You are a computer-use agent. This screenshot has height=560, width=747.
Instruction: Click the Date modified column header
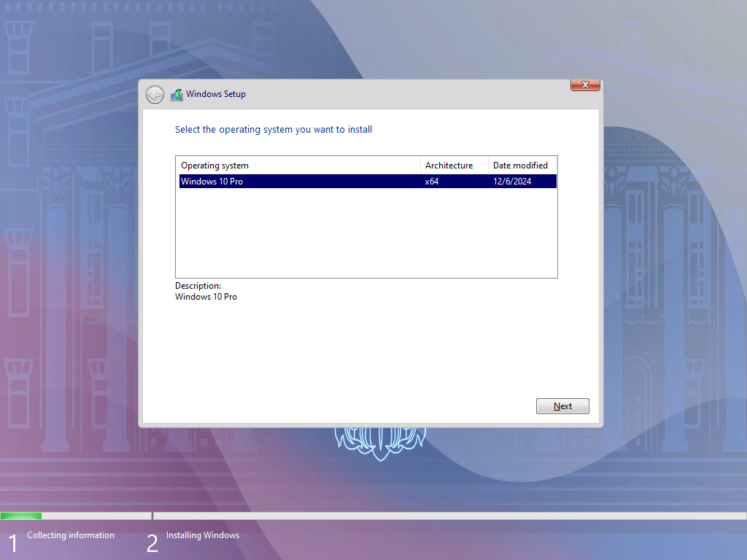[x=522, y=166]
